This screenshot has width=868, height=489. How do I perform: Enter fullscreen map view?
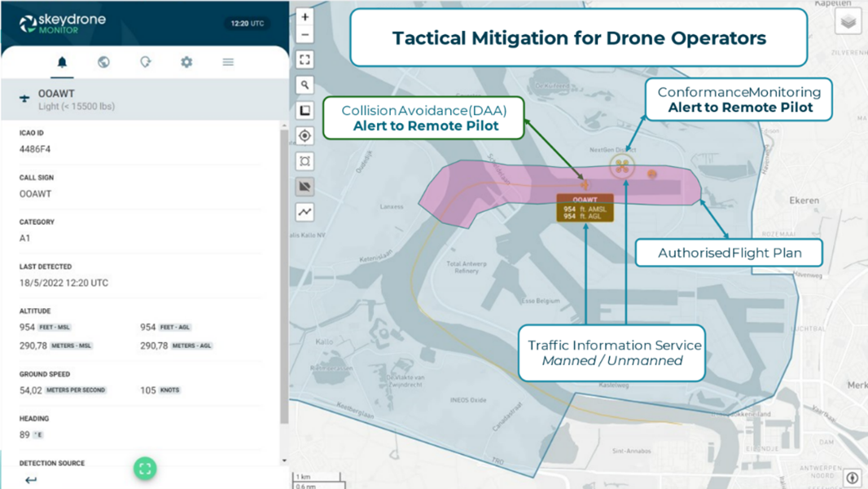pos(305,59)
